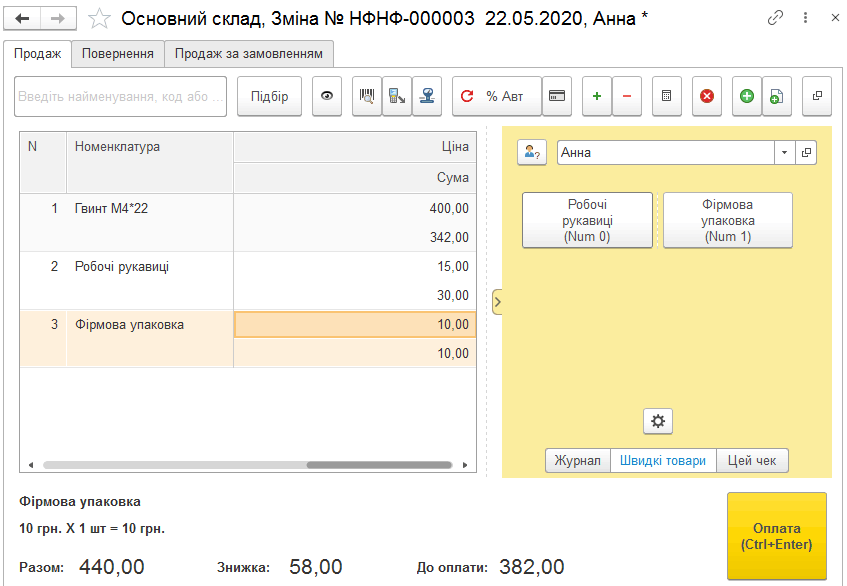This screenshot has width=847, height=586.
Task: Add new item with green circle plus
Action: 747,96
